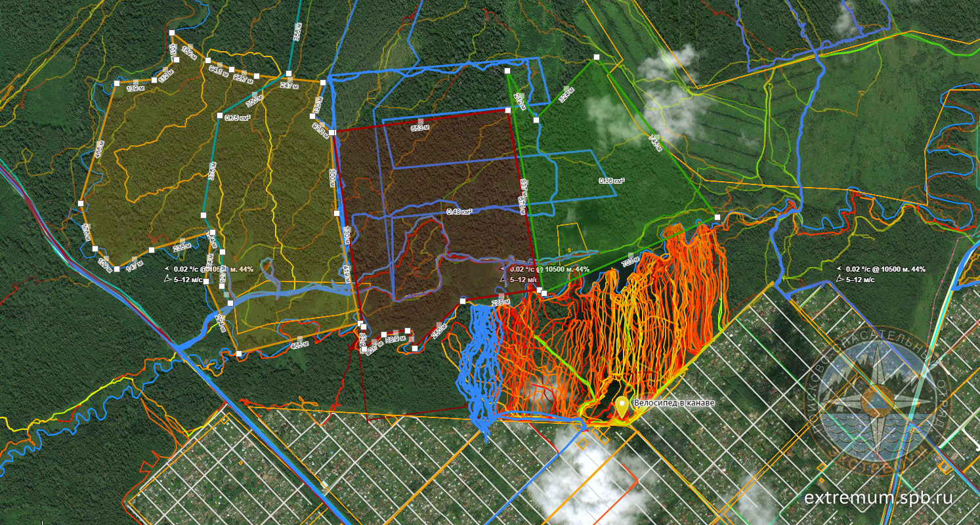Select the 0.75 км² area label
This screenshot has height=525, width=980.
pyautogui.click(x=236, y=118)
